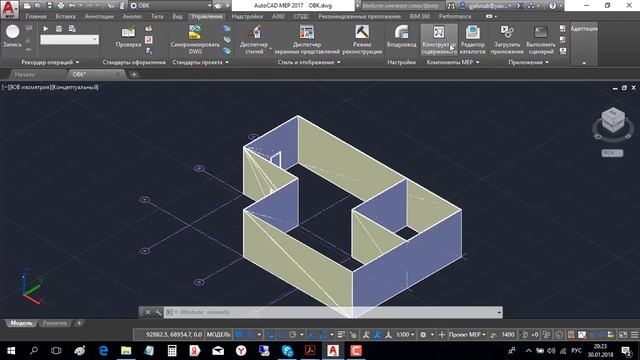This screenshot has height=360, width=640.
Task: Click Синхронизировать DWG project standards icon
Action: (x=195, y=40)
